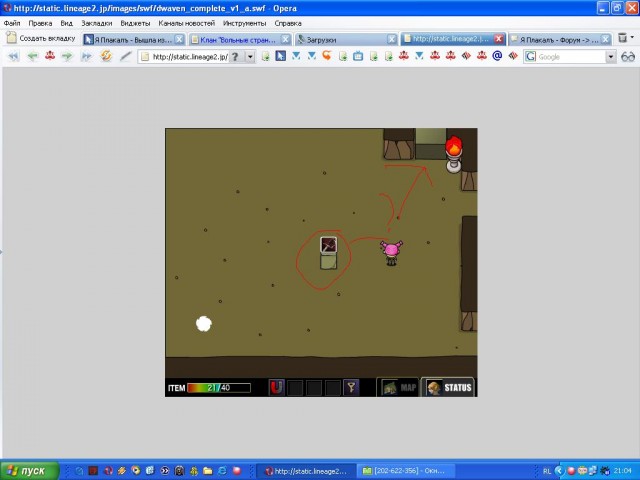Close the Загрузки tab
Image resolution: width=640 pixels, height=480 pixels.
pyautogui.click(x=391, y=39)
